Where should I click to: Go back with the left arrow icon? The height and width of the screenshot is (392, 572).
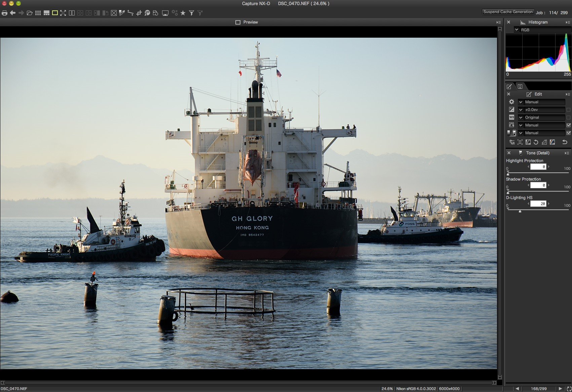pos(13,13)
